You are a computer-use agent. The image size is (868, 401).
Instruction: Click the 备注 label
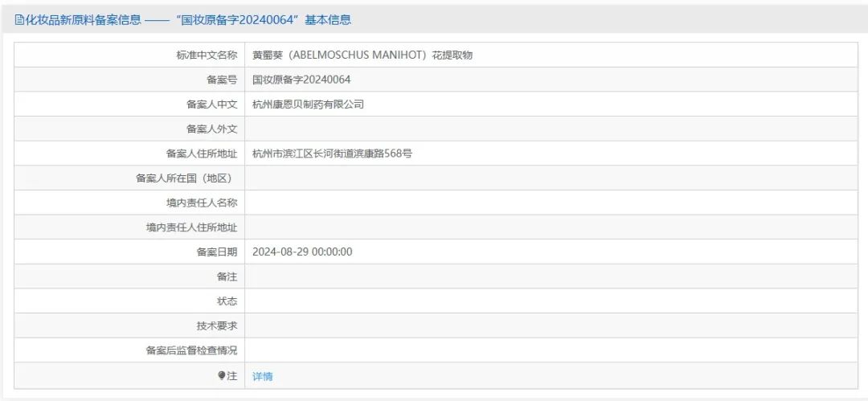[x=227, y=276]
